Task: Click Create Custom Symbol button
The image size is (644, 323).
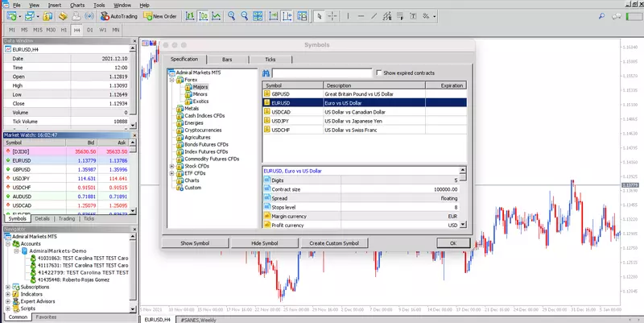Action: 334,243
